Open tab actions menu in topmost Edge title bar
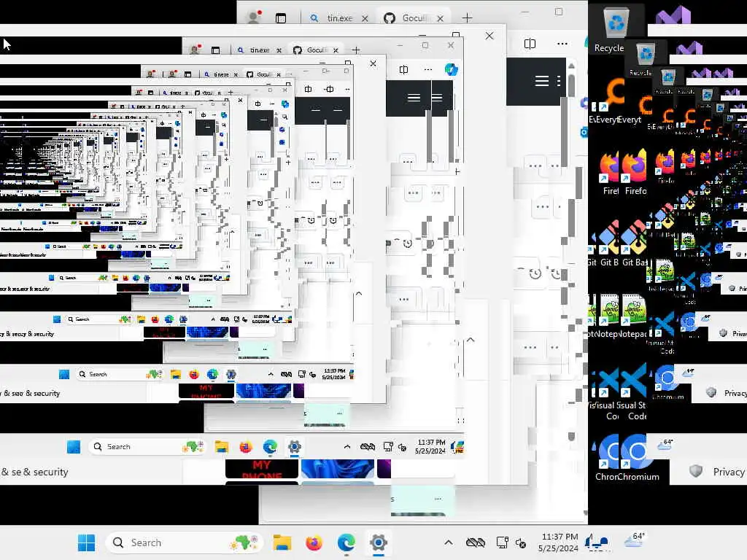This screenshot has width=747, height=560. point(281,18)
